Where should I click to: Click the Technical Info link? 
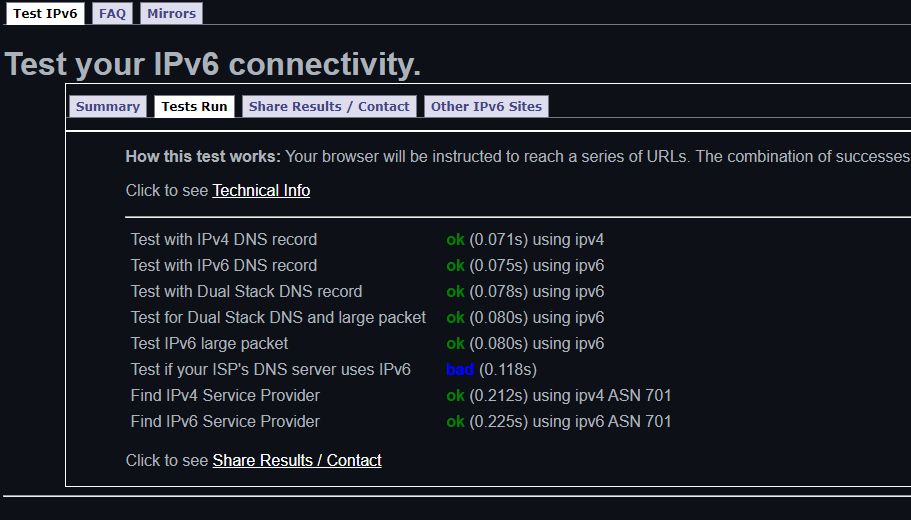click(x=261, y=191)
